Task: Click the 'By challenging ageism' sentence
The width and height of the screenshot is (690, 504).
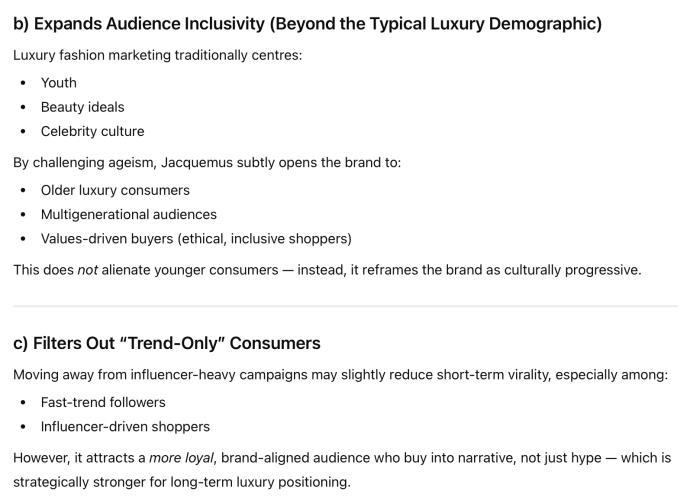Action: [x=206, y=162]
